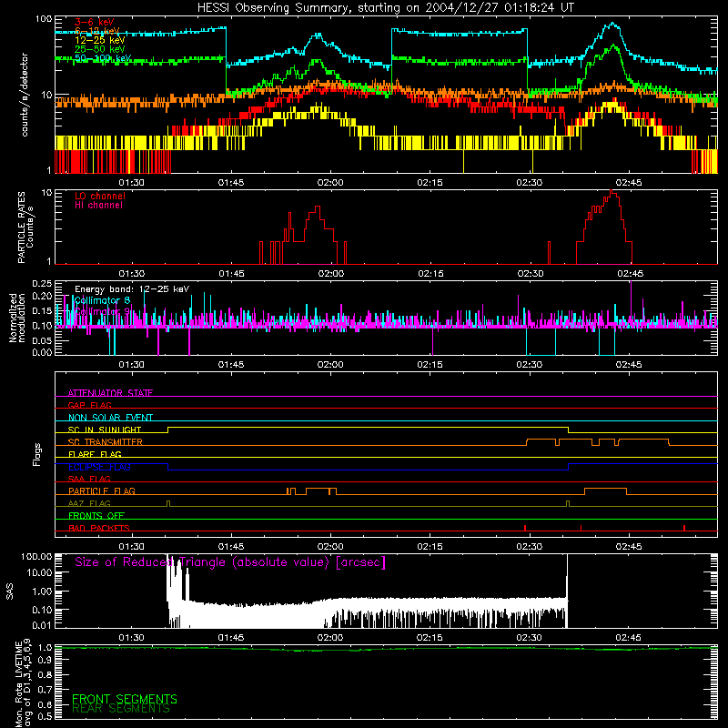Click the '12-25 keV' yellow legend label

click(100, 40)
